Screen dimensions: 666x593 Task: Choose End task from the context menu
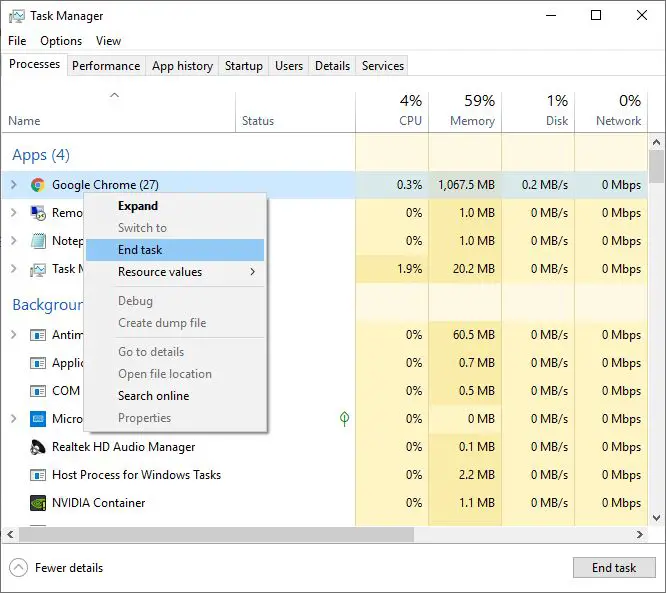140,250
